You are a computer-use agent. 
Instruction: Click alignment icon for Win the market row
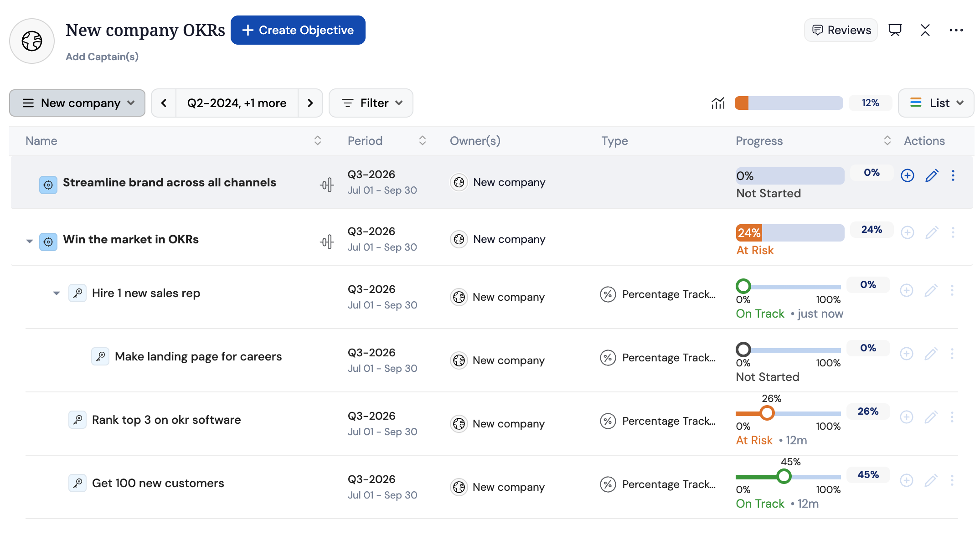coord(327,242)
